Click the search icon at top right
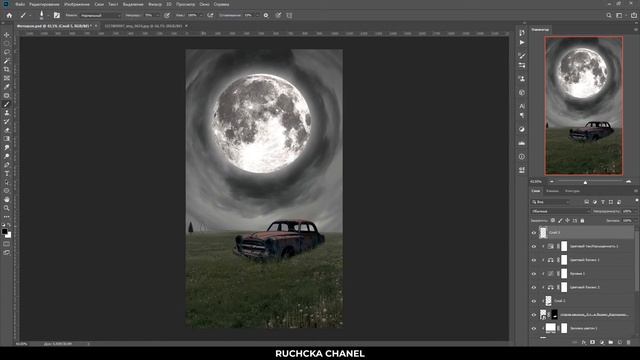 pos(609,16)
